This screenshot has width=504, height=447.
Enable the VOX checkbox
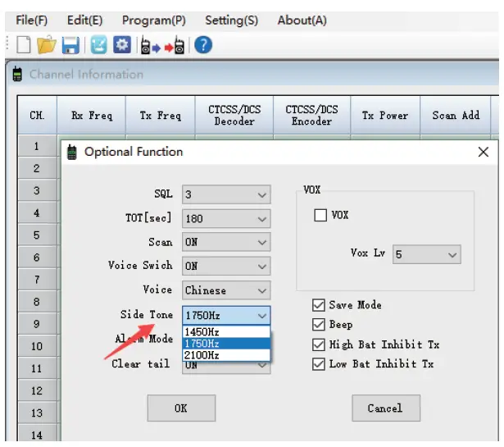point(320,215)
